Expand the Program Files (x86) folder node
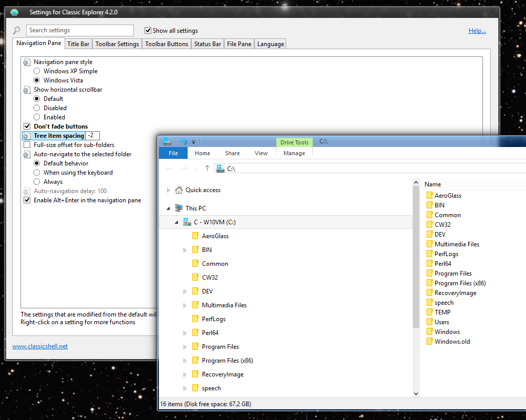526x420 pixels. (185, 361)
